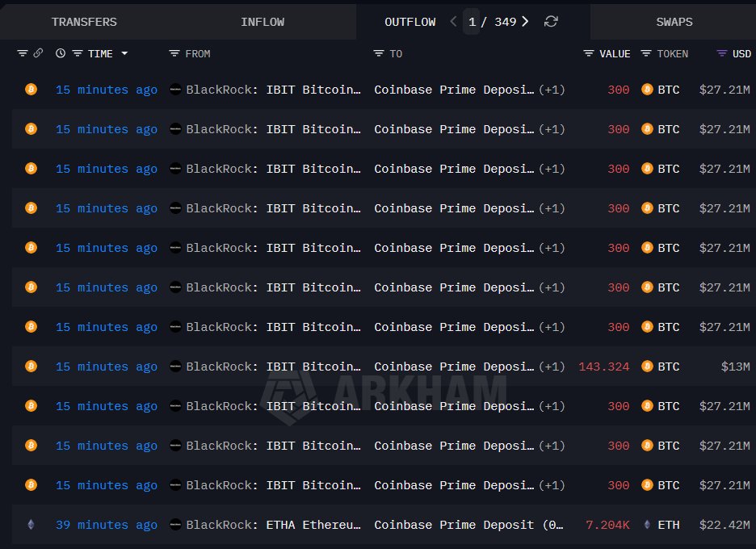
Task: Click BlackRock logo in the 143.324 row
Action: coord(175,367)
